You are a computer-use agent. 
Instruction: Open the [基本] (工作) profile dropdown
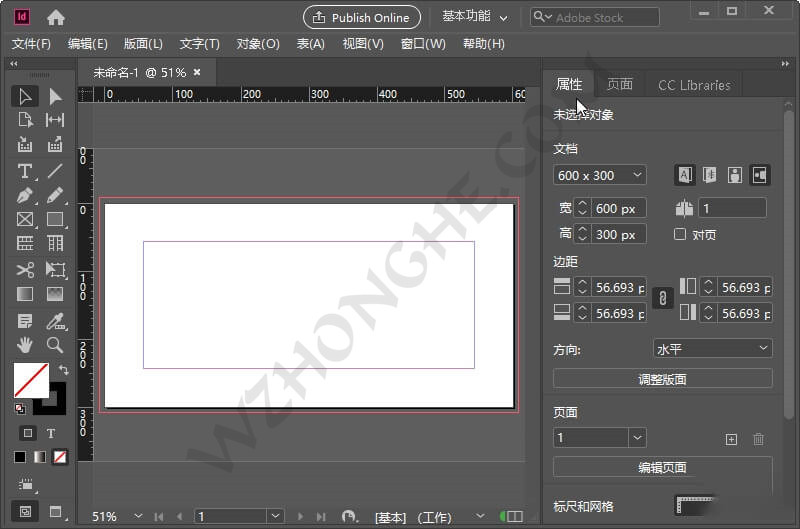click(x=480, y=516)
